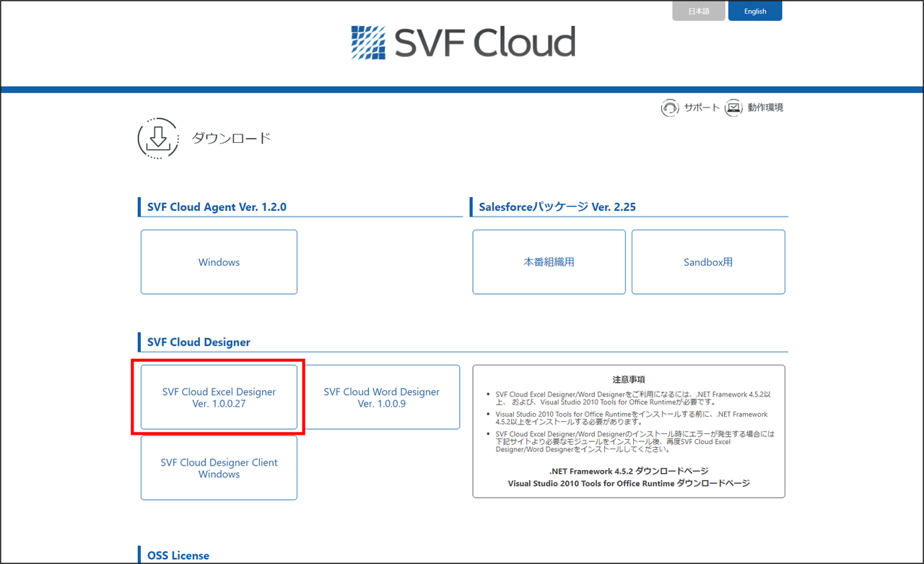Click the envelope 動作環境 icon
Image resolution: width=924 pixels, height=564 pixels.
(x=733, y=107)
